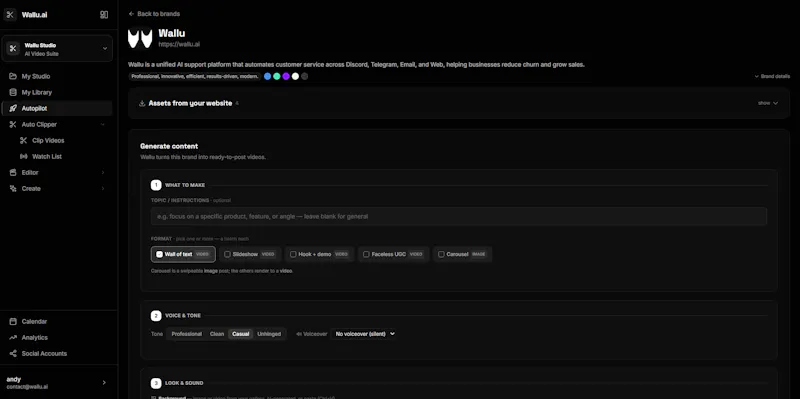Click the Wallu.ai scissors logo icon

coord(10,14)
